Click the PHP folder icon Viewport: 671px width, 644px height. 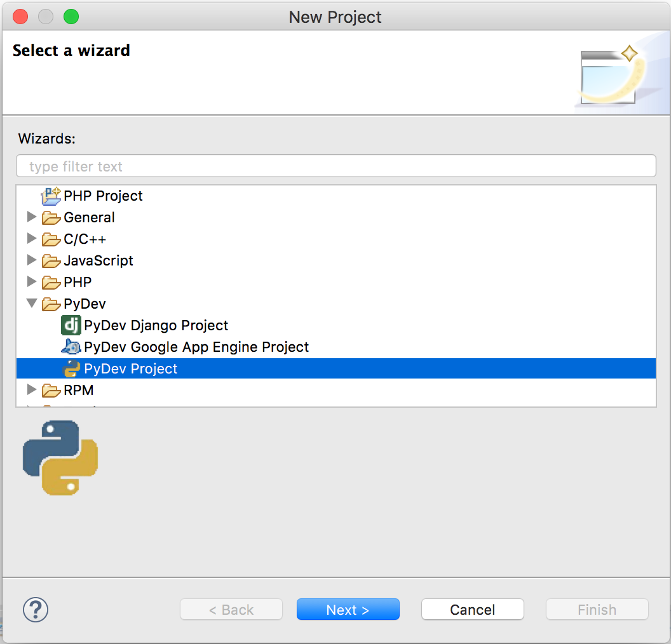(51, 282)
